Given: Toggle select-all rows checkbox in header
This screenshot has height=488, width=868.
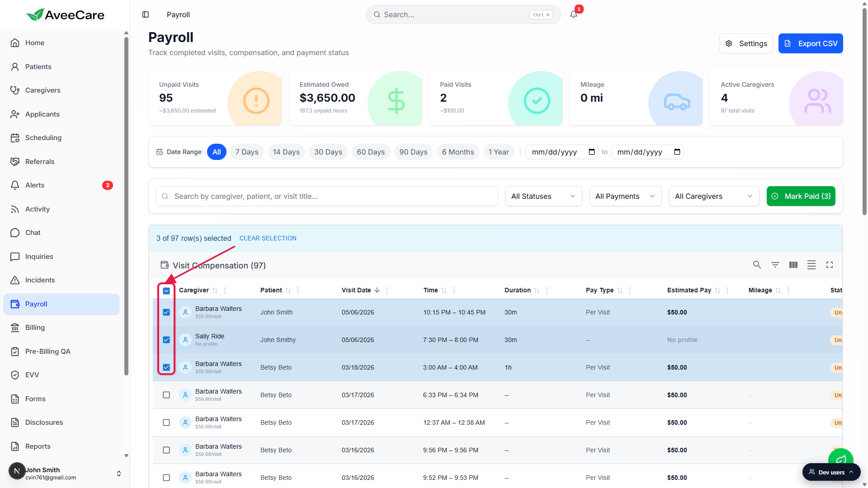Looking at the screenshot, I should 166,291.
